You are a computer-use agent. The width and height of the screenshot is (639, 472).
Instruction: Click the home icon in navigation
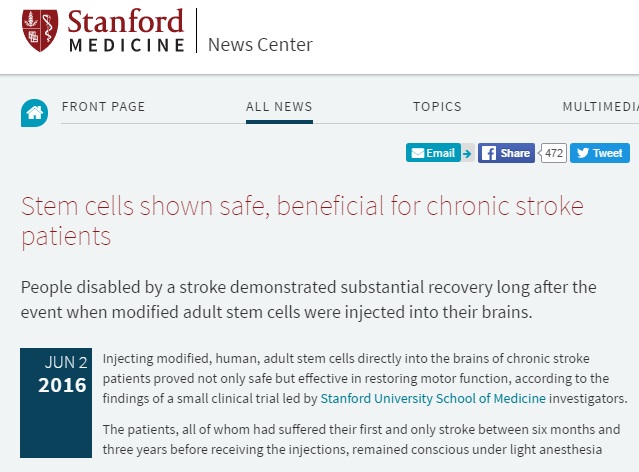pos(35,113)
